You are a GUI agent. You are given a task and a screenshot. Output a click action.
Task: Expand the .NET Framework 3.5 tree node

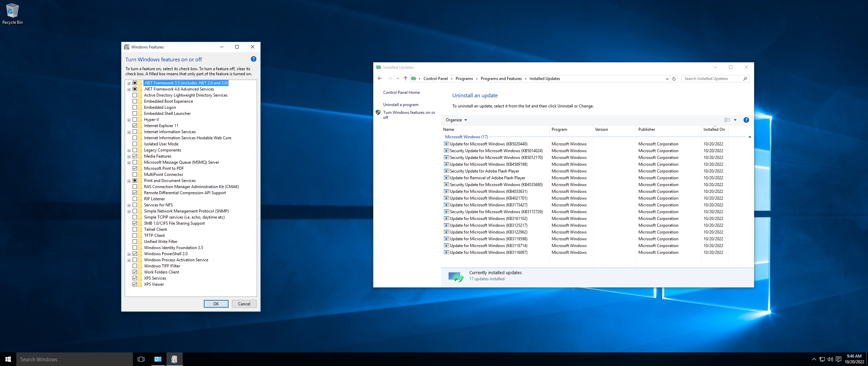[x=129, y=83]
